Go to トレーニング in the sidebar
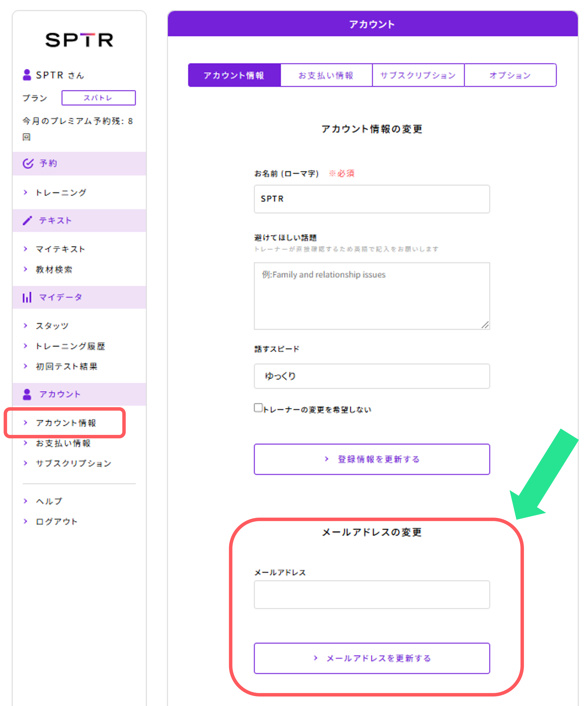588x706 pixels. point(61,193)
